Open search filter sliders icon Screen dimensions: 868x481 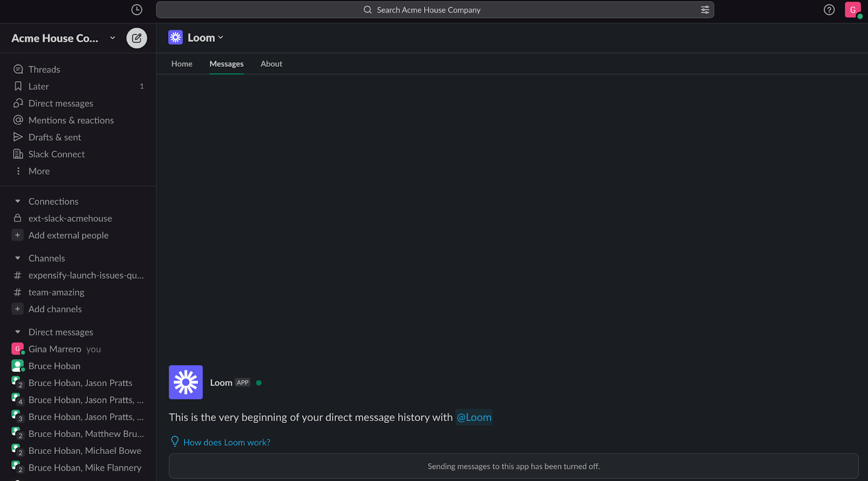tap(705, 10)
